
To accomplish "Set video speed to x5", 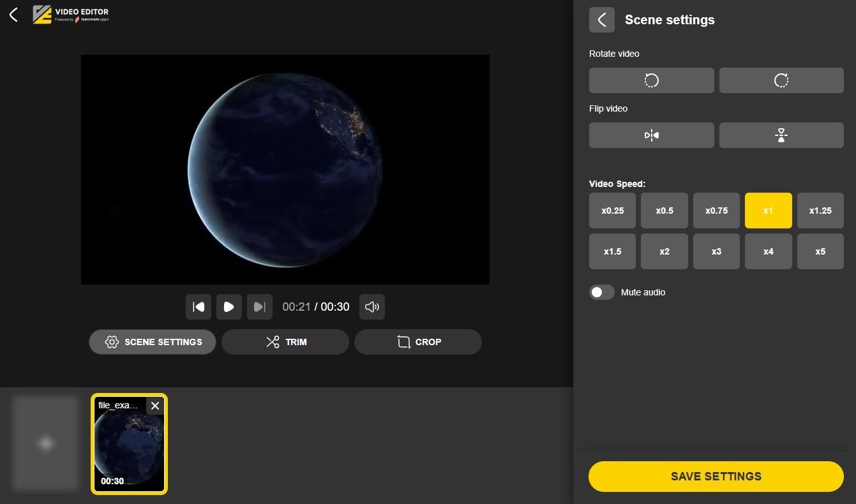I will (820, 251).
